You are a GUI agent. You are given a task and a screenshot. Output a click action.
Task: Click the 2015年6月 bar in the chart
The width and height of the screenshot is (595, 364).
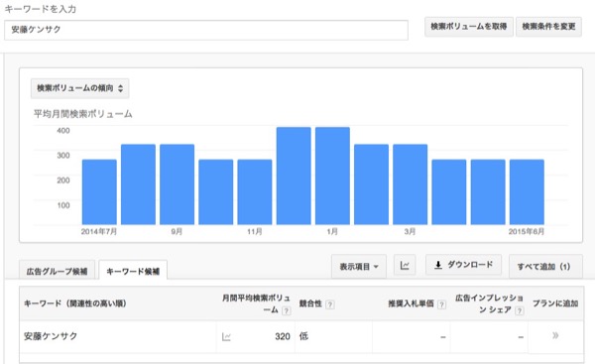(527, 192)
